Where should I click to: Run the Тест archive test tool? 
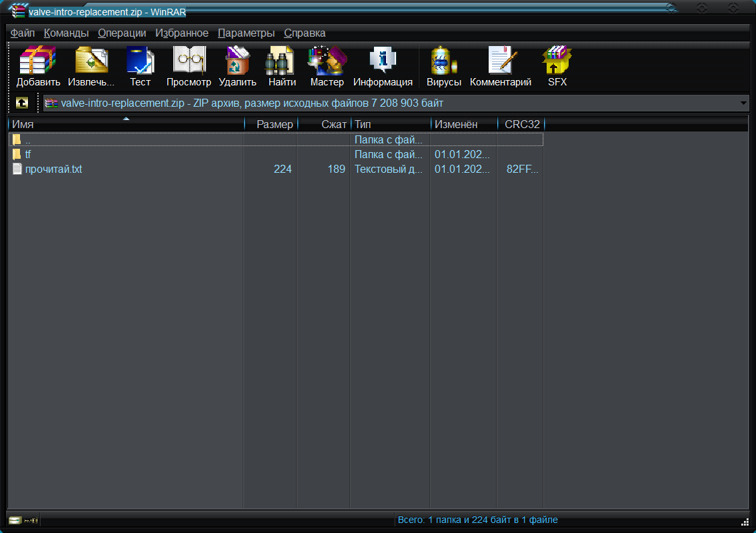pyautogui.click(x=140, y=60)
